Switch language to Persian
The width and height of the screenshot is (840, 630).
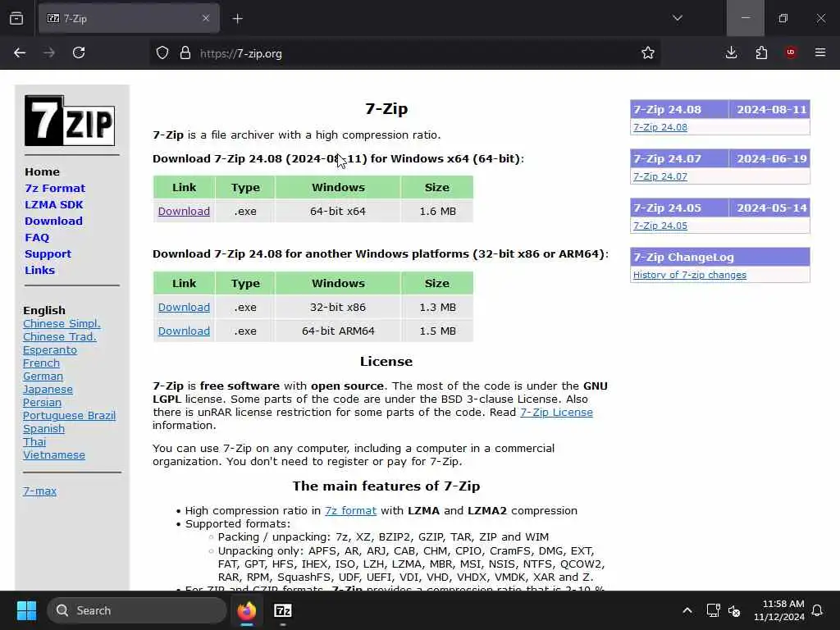[43, 402]
